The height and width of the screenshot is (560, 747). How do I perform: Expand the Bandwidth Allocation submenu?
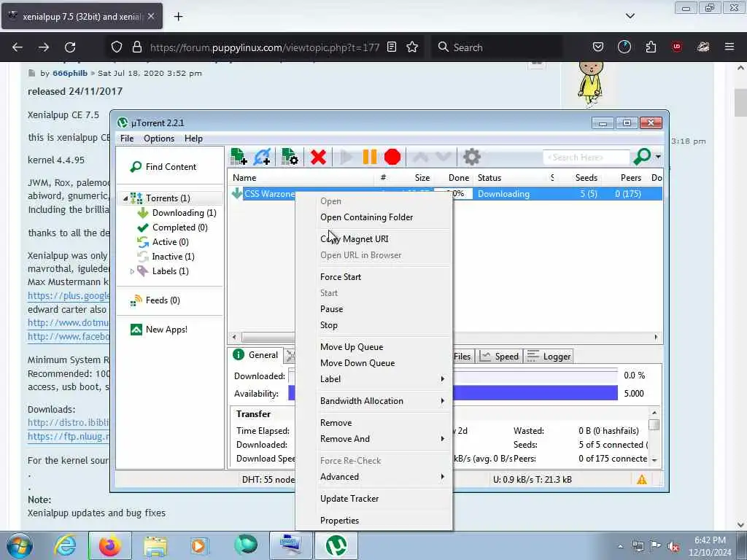click(x=373, y=401)
